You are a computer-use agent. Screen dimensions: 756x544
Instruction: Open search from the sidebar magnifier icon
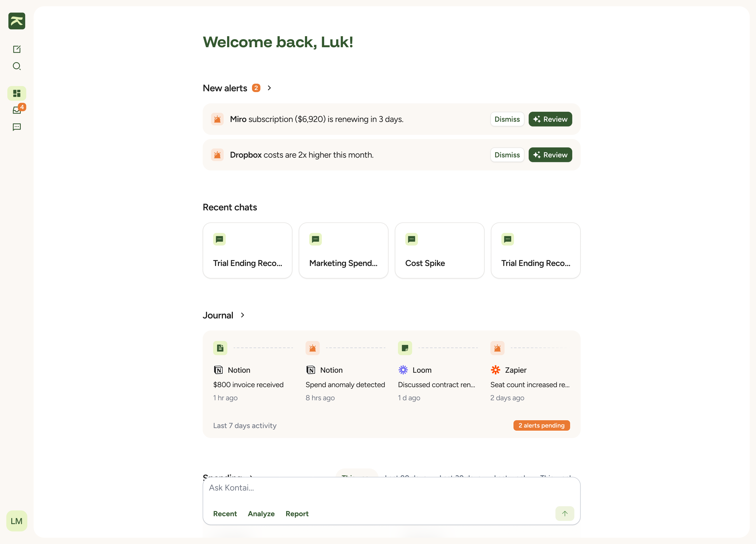[17, 66]
